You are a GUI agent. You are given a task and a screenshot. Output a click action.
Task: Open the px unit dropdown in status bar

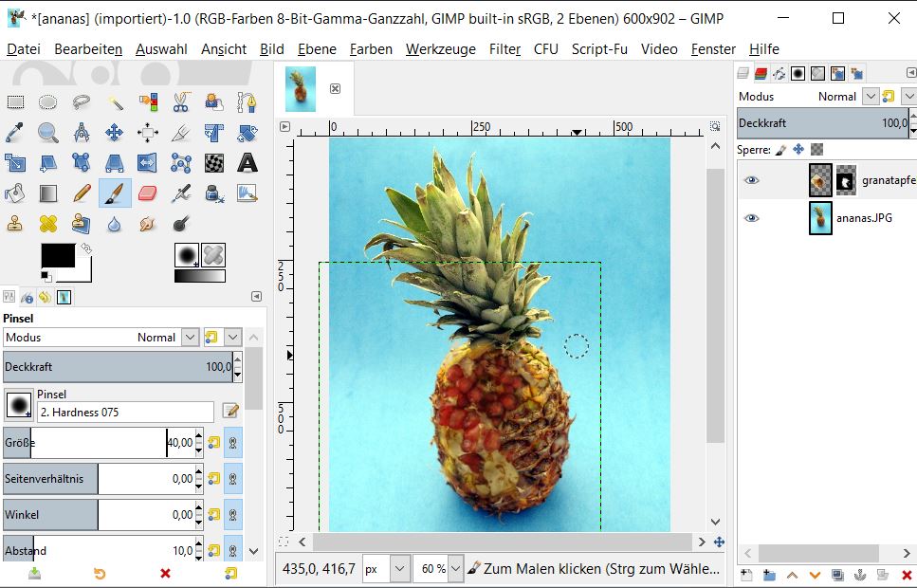(399, 569)
